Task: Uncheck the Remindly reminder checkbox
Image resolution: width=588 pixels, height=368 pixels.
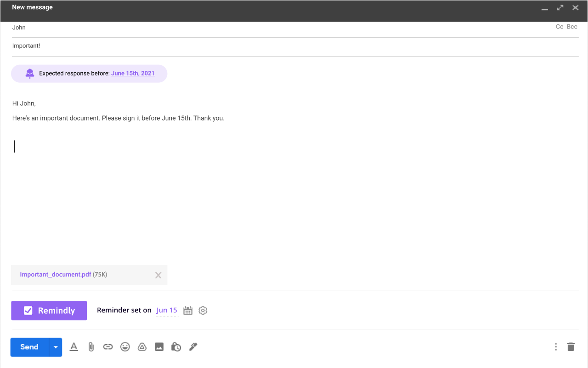Action: click(x=28, y=310)
